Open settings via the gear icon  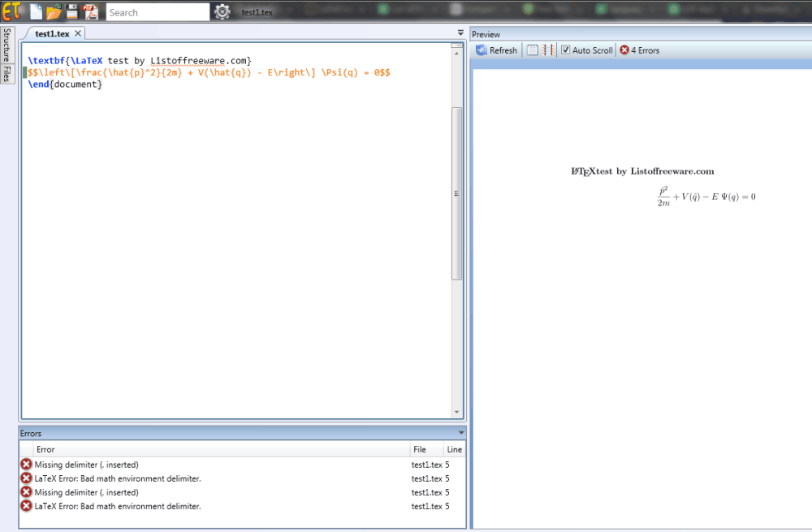pyautogui.click(x=222, y=11)
